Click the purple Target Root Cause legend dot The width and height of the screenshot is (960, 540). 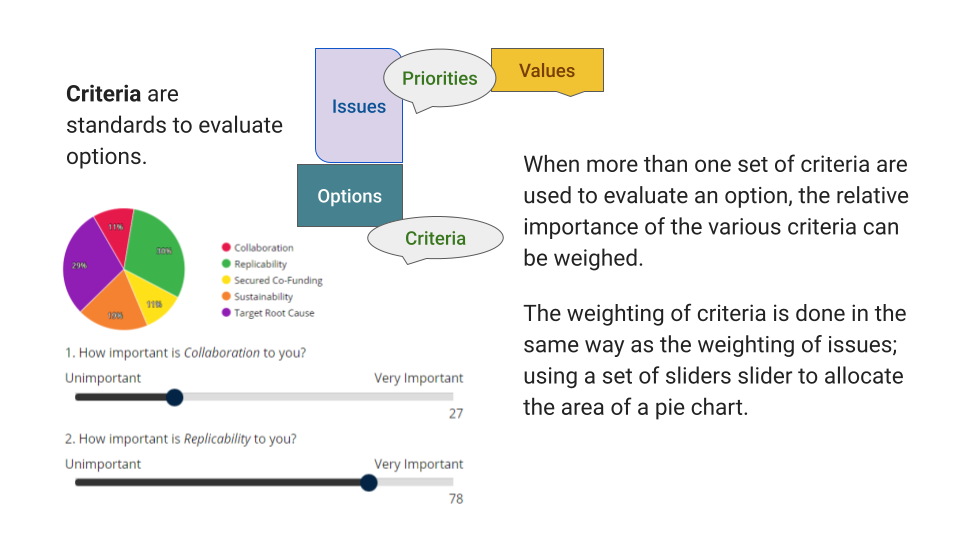[x=226, y=313]
